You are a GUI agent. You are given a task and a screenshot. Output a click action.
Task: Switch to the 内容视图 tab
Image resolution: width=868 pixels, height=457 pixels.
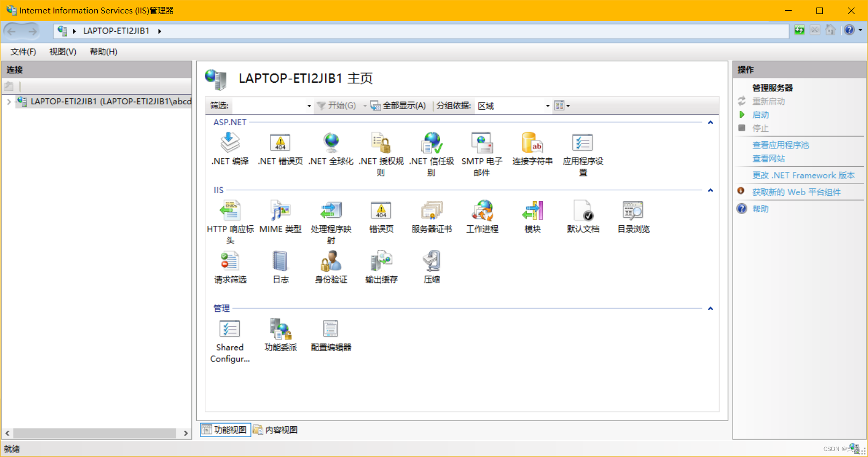pyautogui.click(x=276, y=430)
